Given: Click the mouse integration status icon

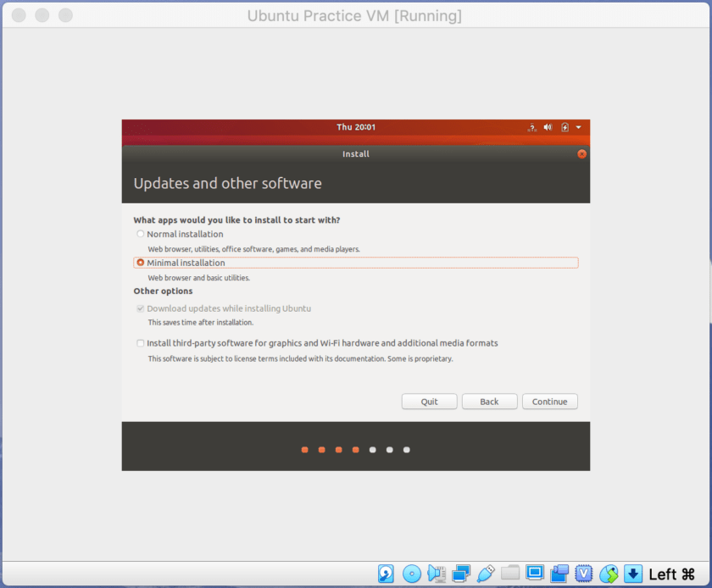Looking at the screenshot, I should tap(609, 574).
